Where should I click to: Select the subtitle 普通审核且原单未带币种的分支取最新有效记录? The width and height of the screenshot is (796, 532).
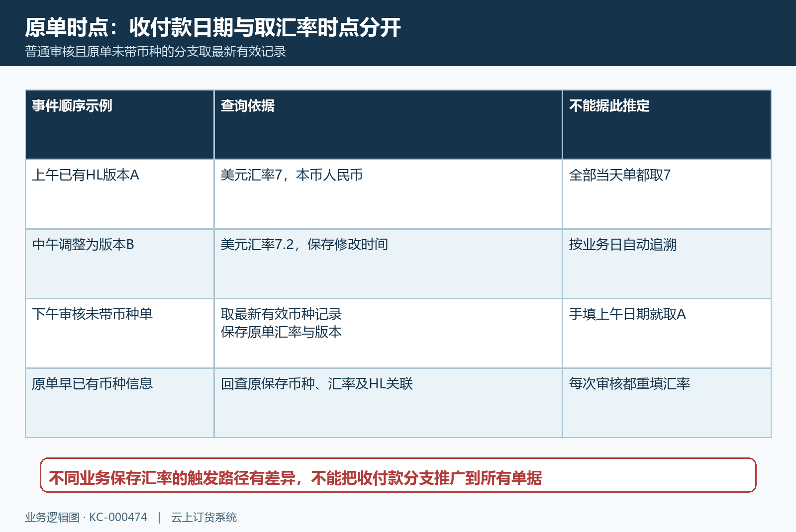point(156,52)
